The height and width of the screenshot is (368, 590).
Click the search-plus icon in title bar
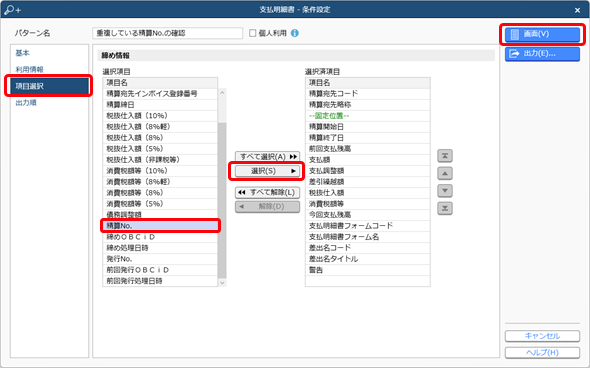12,9
